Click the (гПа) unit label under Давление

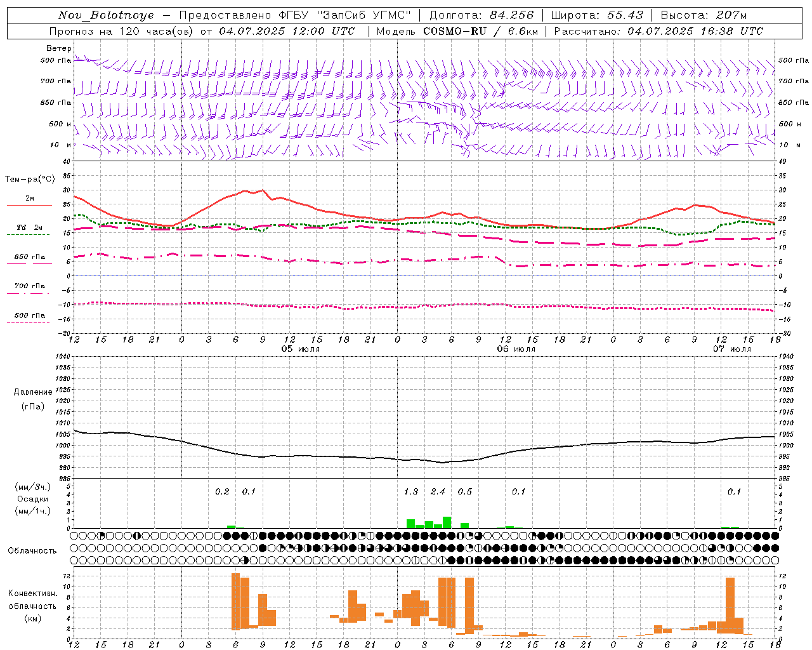point(33,406)
